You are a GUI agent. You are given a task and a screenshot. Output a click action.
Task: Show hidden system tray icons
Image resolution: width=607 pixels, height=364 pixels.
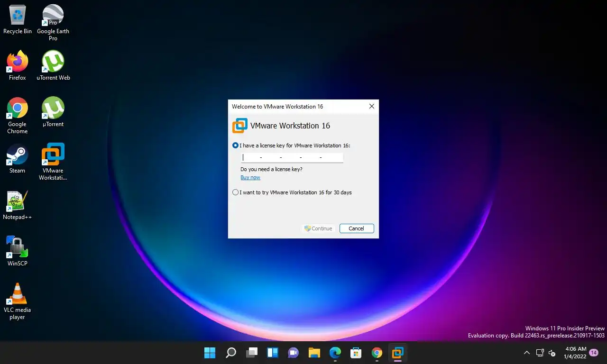[527, 353]
